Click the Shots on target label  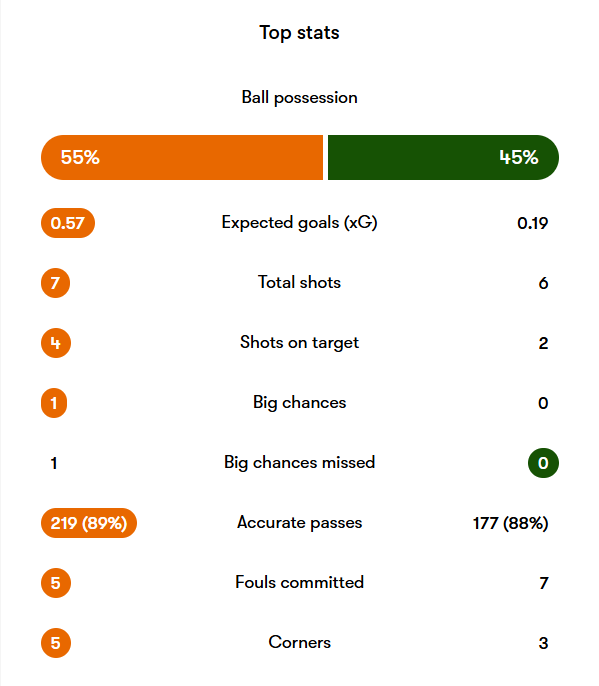click(299, 343)
